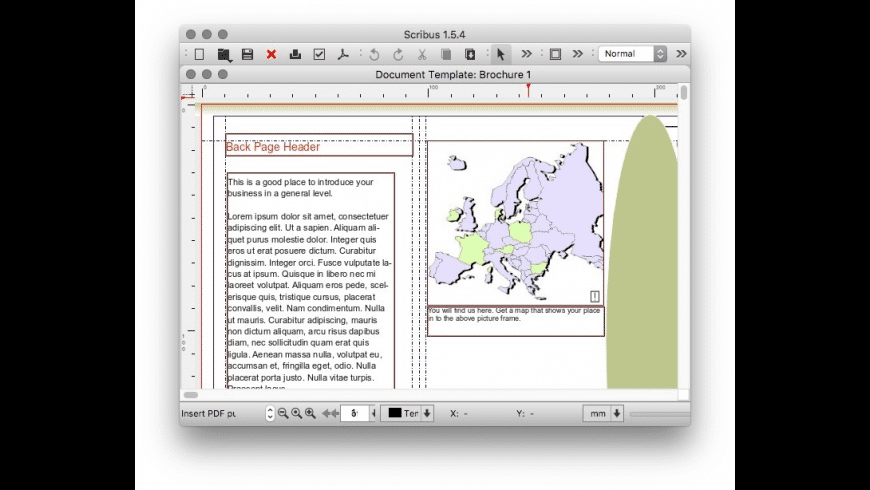This screenshot has height=490, width=870.
Task: Toggle the edit-in-preview-mode frame icon
Action: 555,54
